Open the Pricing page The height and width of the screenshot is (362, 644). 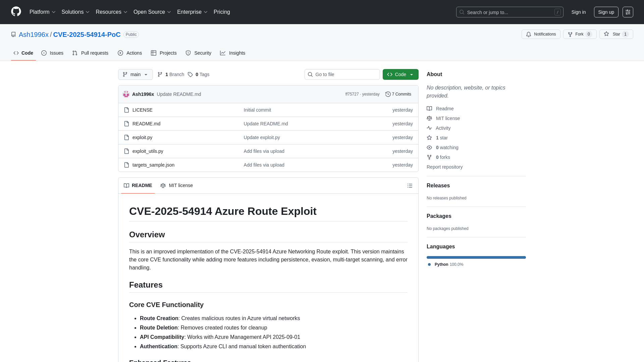pyautogui.click(x=222, y=12)
